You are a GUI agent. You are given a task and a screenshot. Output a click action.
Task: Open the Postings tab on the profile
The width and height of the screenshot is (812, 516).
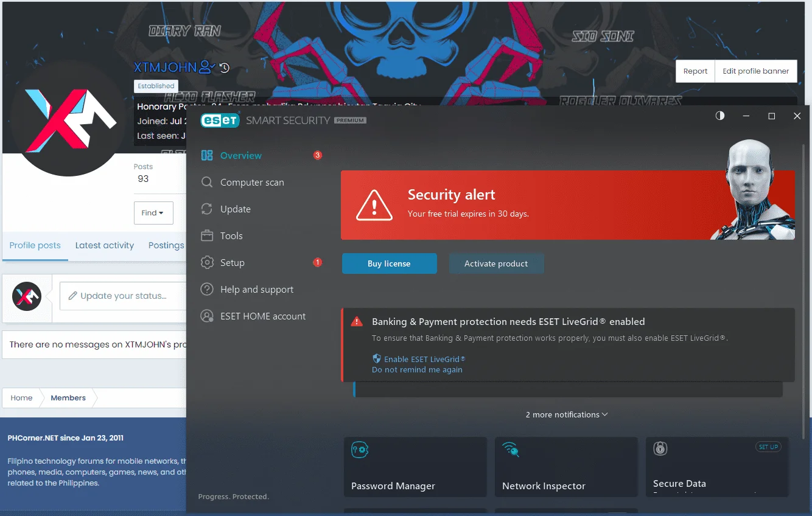click(x=166, y=245)
